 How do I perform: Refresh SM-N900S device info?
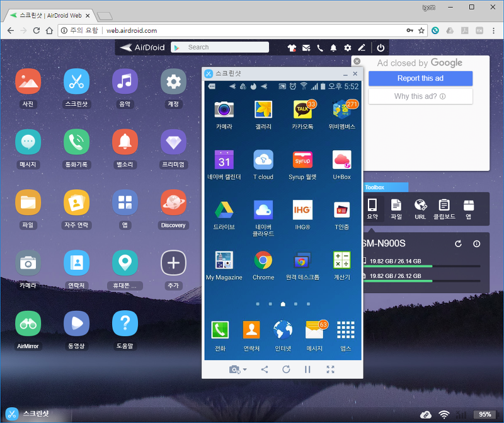(458, 243)
